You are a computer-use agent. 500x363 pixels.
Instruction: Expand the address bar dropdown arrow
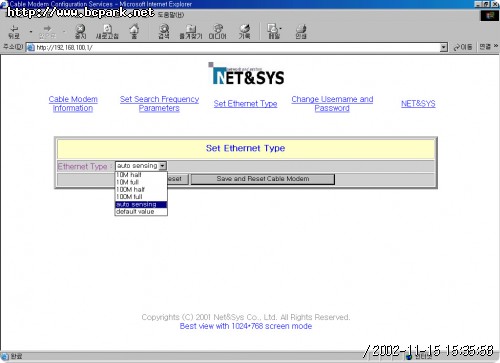coord(444,47)
